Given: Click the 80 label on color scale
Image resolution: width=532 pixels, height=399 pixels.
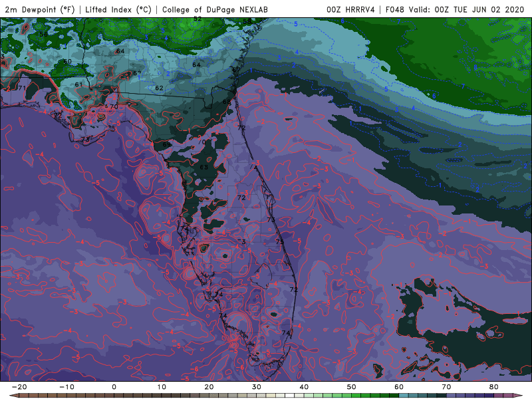Looking at the screenshot, I should coord(494,387).
